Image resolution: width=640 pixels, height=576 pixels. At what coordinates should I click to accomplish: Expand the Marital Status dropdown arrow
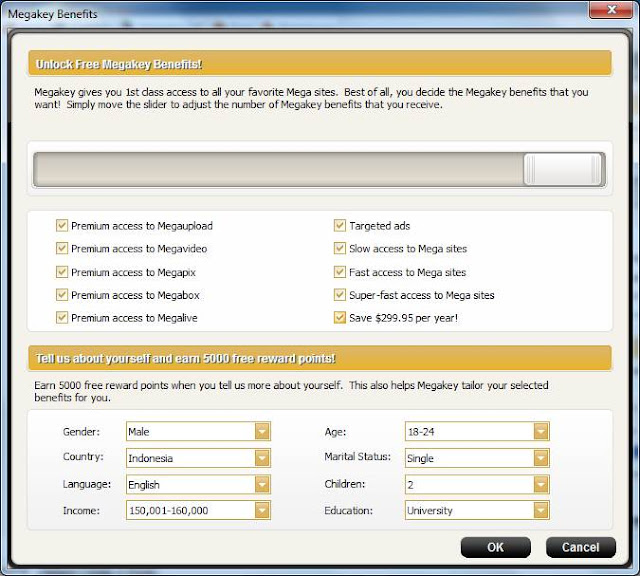tap(541, 458)
